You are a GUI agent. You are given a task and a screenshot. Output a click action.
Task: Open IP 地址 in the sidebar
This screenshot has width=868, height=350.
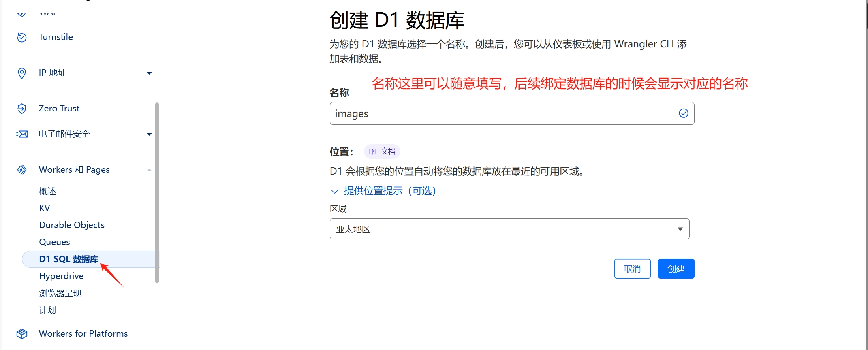coord(52,73)
